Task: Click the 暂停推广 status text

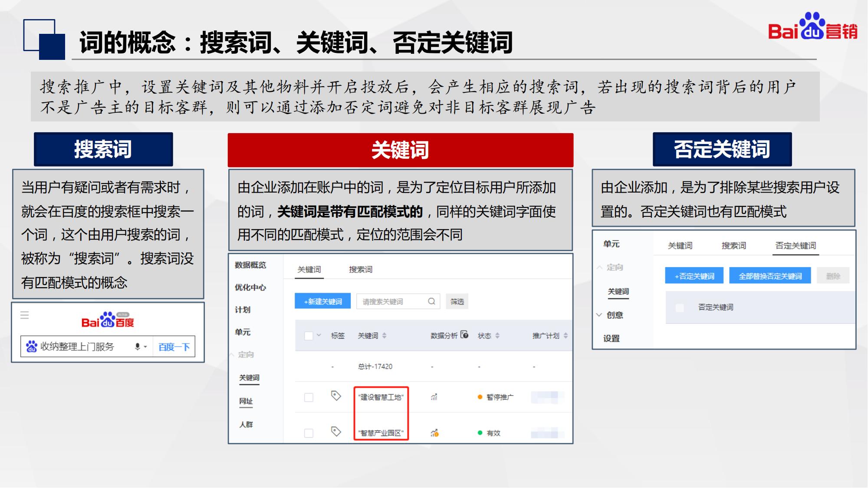Action: tap(500, 397)
